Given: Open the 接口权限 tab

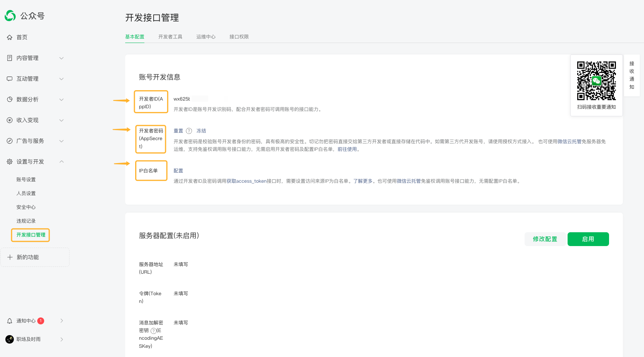Looking at the screenshot, I should (x=239, y=37).
